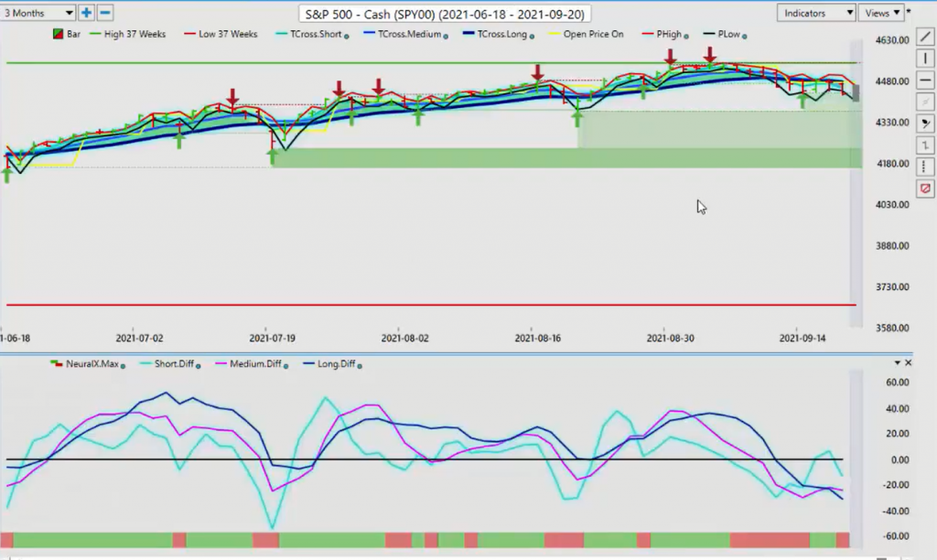937x560 pixels.
Task: Click the dot beside TCross.Medium legend
Action: [446, 36]
